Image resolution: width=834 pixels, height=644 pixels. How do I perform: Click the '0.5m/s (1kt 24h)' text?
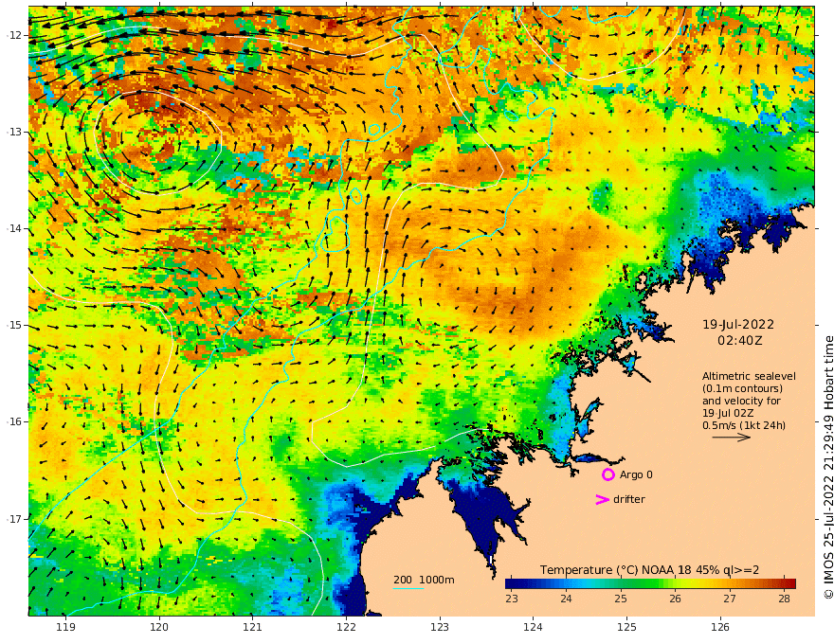tap(744, 425)
